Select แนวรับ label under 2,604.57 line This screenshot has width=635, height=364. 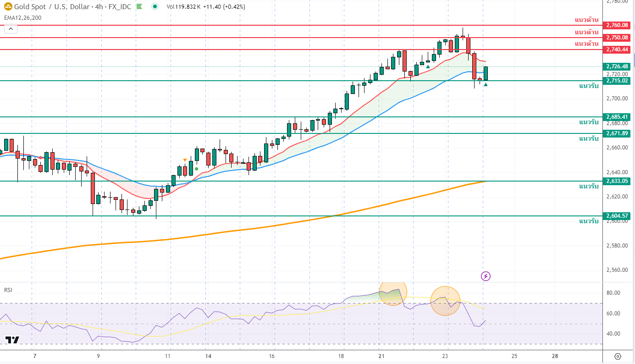tap(589, 221)
